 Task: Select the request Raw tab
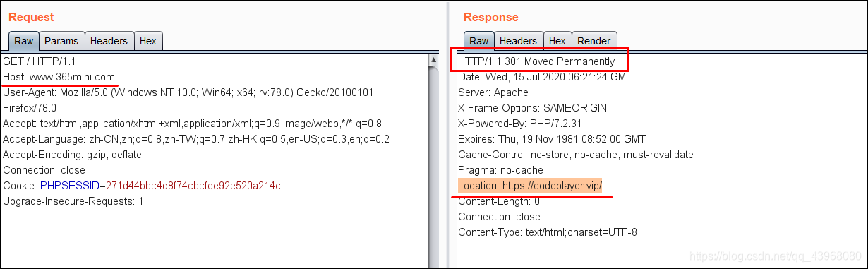coord(24,41)
